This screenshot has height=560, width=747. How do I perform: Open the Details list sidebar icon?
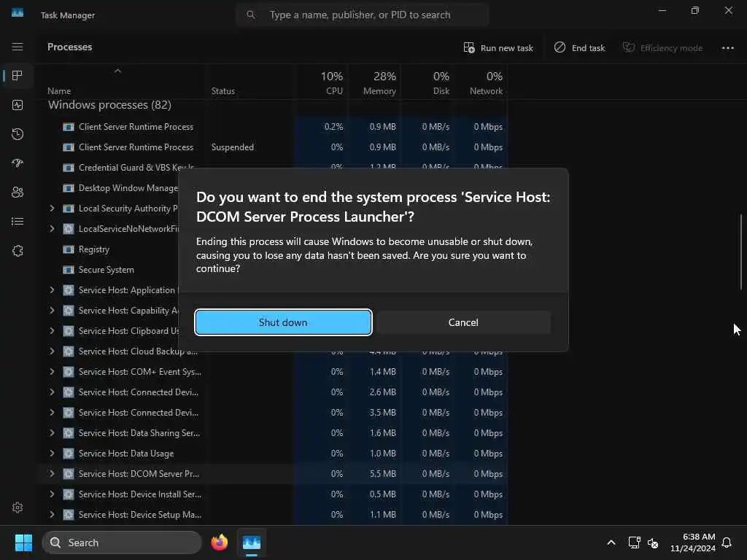click(x=18, y=222)
